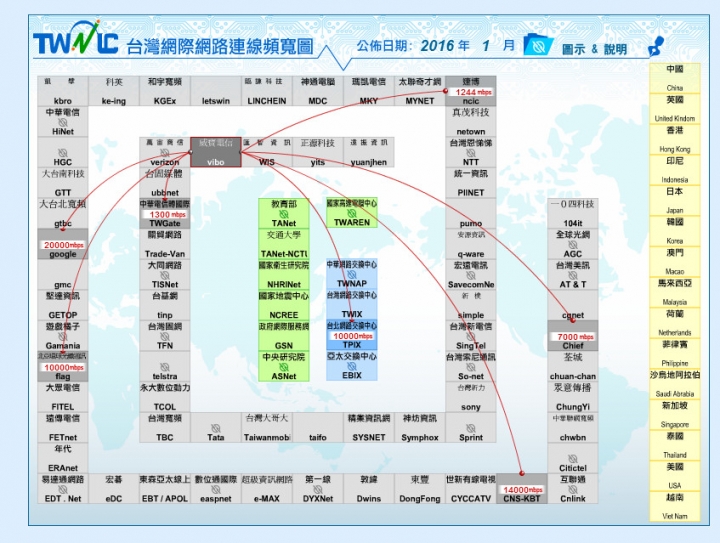Click the link icon above Citictel
This screenshot has height=543, width=720.
(x=573, y=459)
